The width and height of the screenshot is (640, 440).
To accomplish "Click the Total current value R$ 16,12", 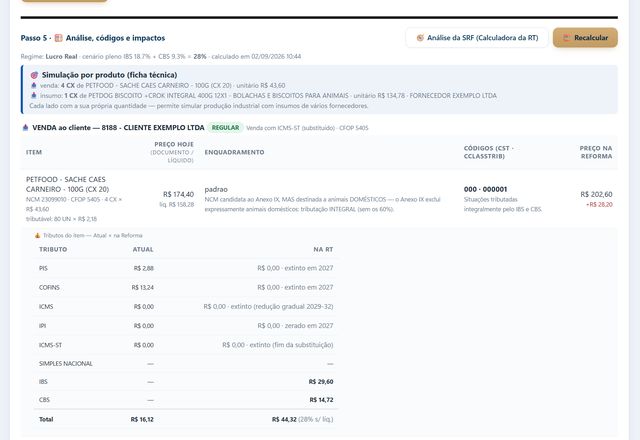I will pyautogui.click(x=142, y=419).
